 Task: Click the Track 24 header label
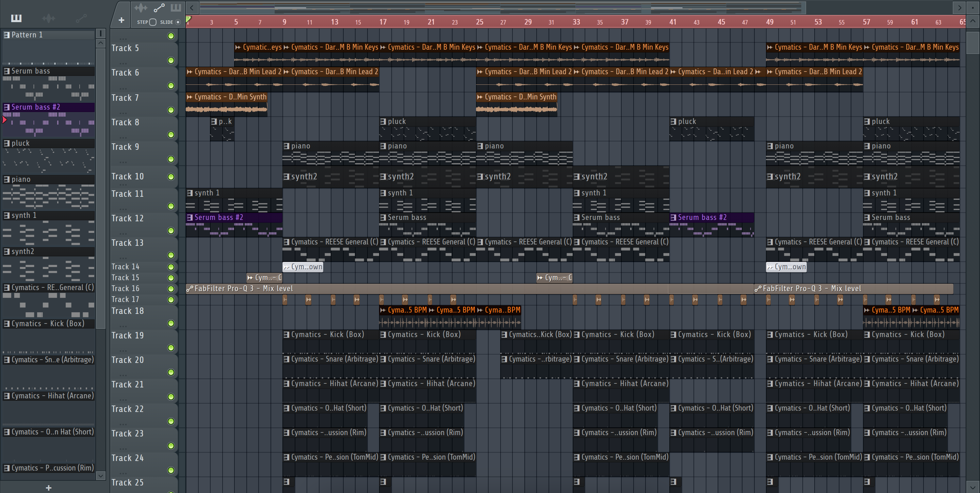click(128, 458)
